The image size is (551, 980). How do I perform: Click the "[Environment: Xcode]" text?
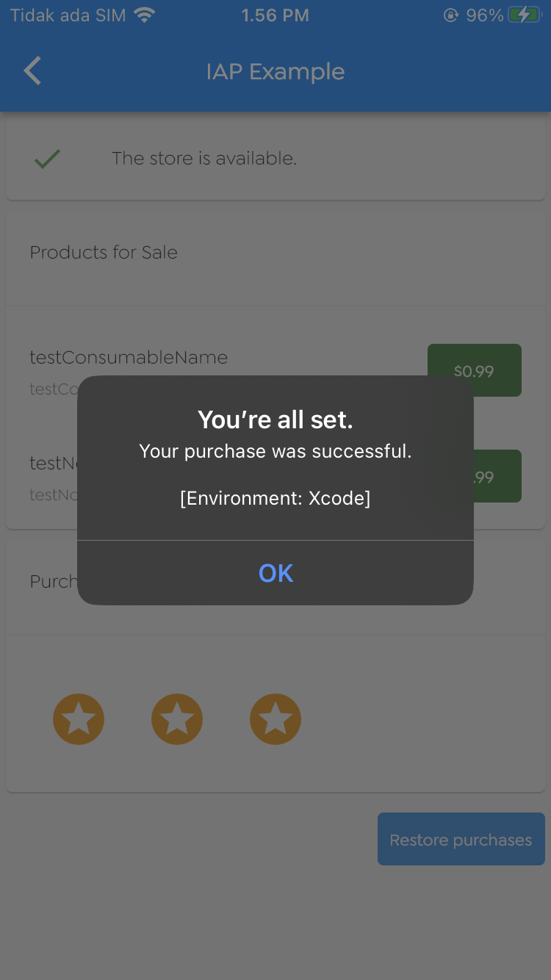[x=275, y=498]
